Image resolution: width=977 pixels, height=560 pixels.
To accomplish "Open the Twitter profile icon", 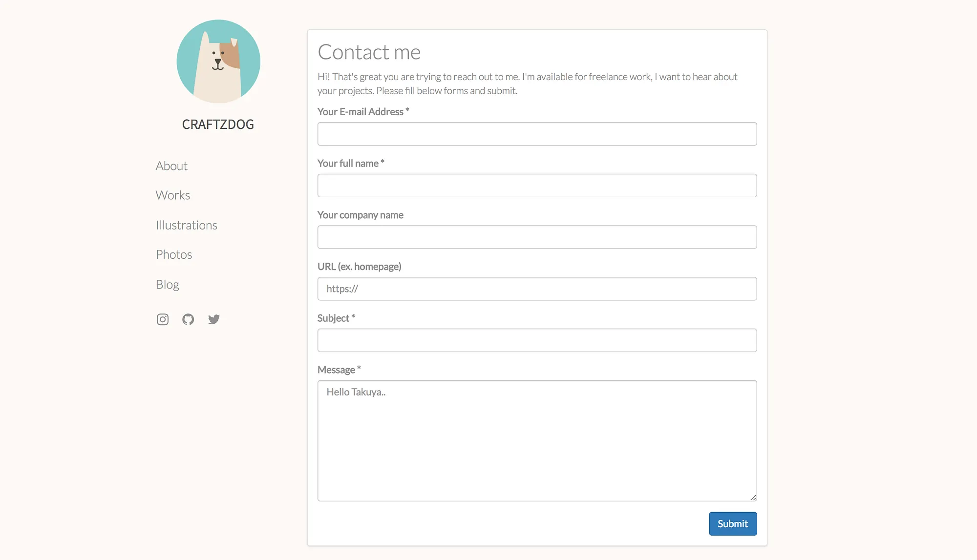I will coord(214,319).
